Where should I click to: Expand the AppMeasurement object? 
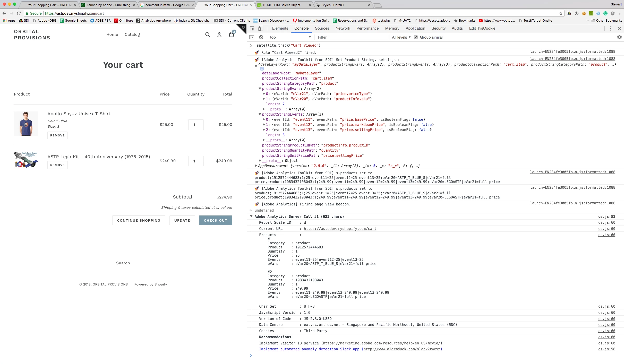(256, 166)
